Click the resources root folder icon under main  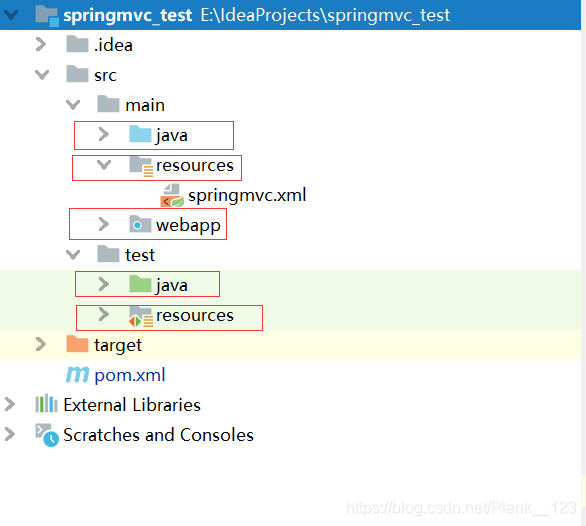coord(141,166)
